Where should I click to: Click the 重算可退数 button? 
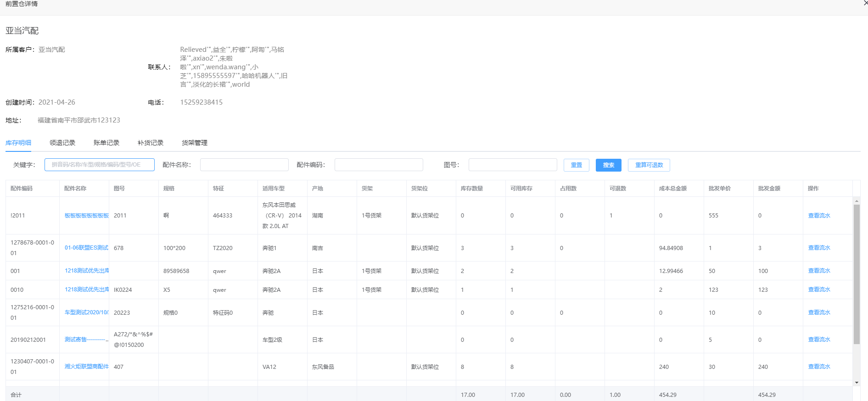[x=649, y=165]
